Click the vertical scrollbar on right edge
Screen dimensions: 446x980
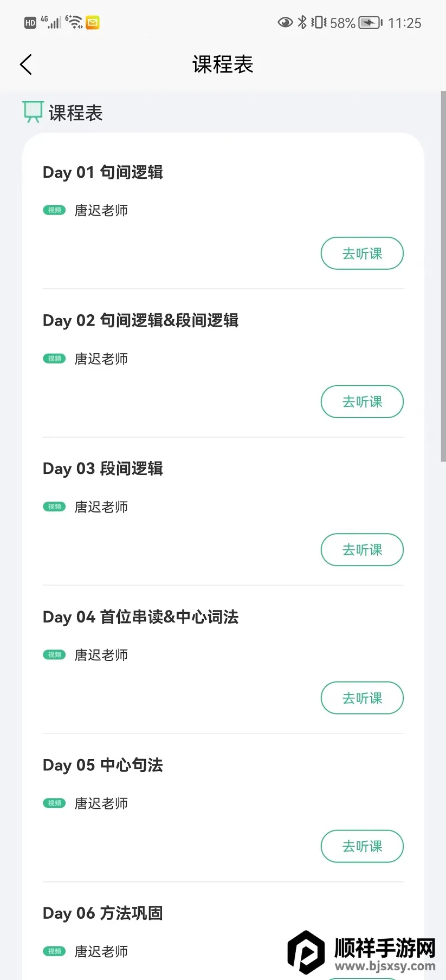pyautogui.click(x=443, y=276)
